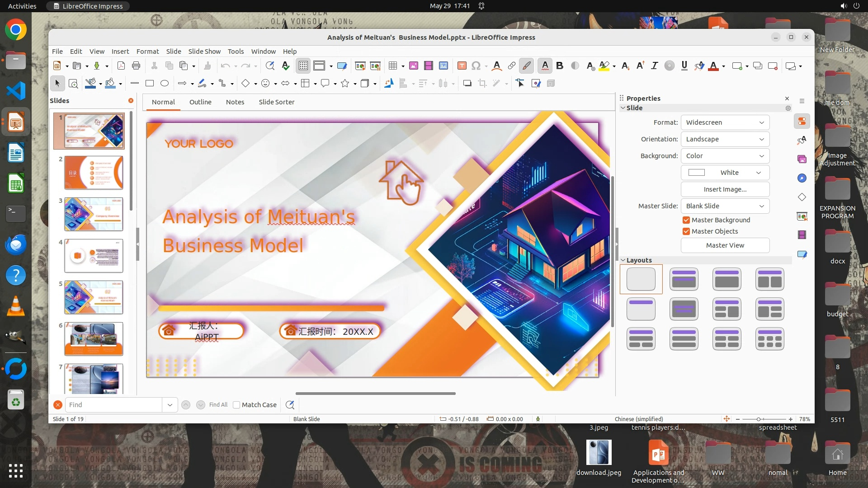Open the Format dropdown showing Widescreen

click(x=725, y=122)
